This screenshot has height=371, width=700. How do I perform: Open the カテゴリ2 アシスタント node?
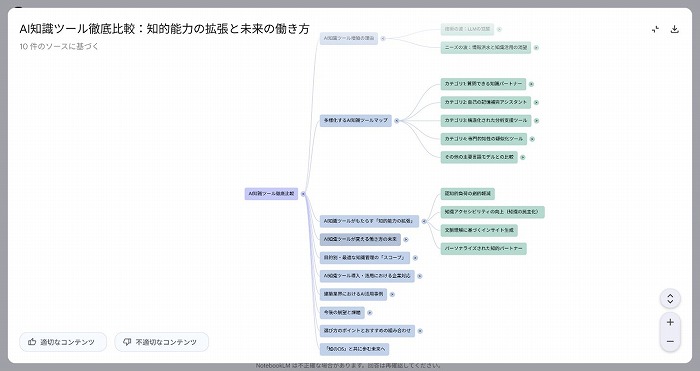click(x=486, y=102)
